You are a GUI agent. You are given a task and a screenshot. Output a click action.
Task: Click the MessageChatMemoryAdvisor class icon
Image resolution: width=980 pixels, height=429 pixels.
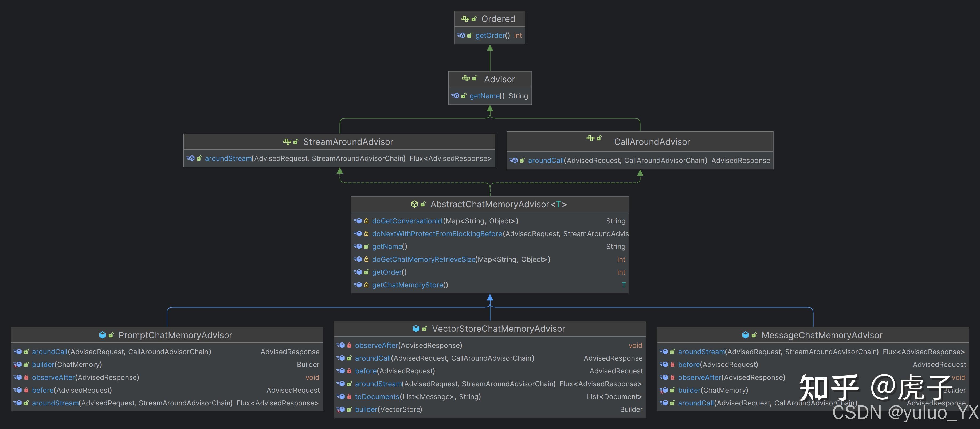coord(745,335)
